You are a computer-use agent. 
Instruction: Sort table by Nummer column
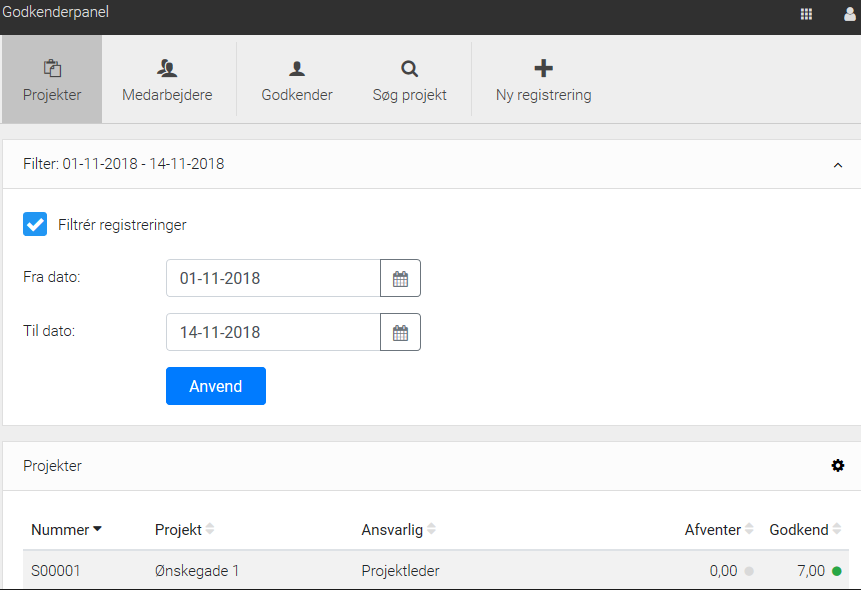coord(66,530)
